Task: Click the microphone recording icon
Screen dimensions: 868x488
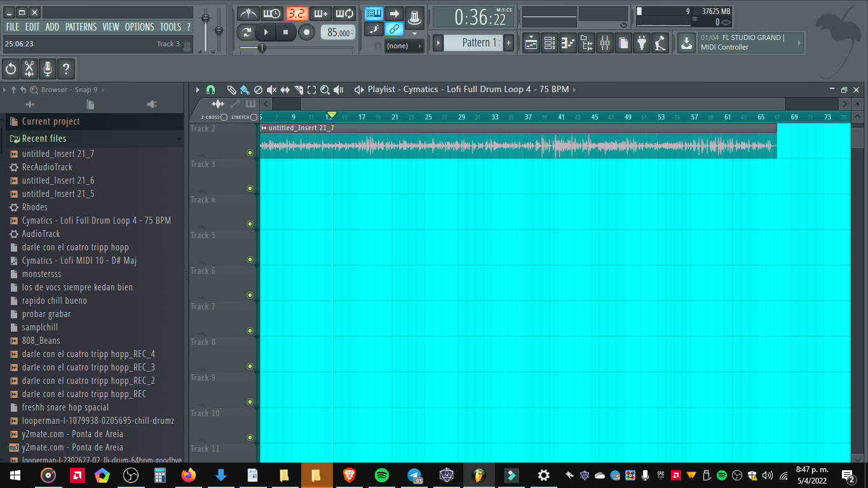Action: click(x=48, y=69)
